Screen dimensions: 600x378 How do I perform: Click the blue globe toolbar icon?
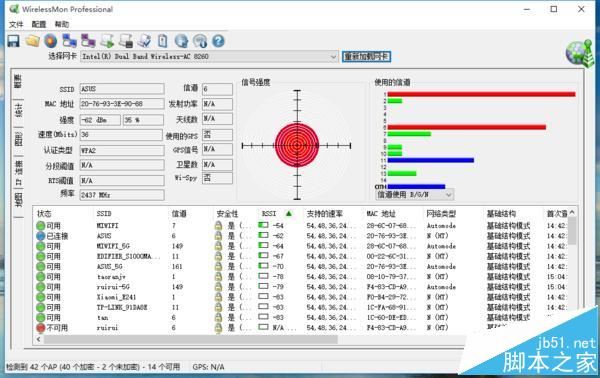pyautogui.click(x=181, y=41)
